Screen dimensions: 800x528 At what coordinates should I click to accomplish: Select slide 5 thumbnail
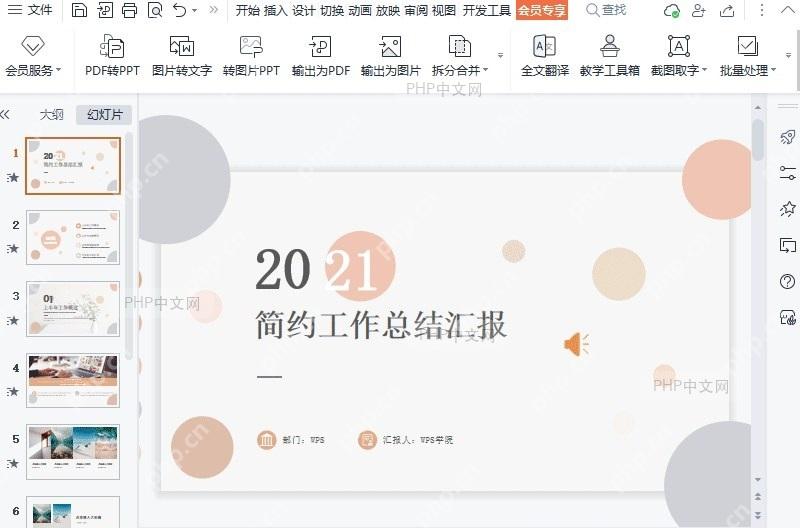pyautogui.click(x=73, y=451)
